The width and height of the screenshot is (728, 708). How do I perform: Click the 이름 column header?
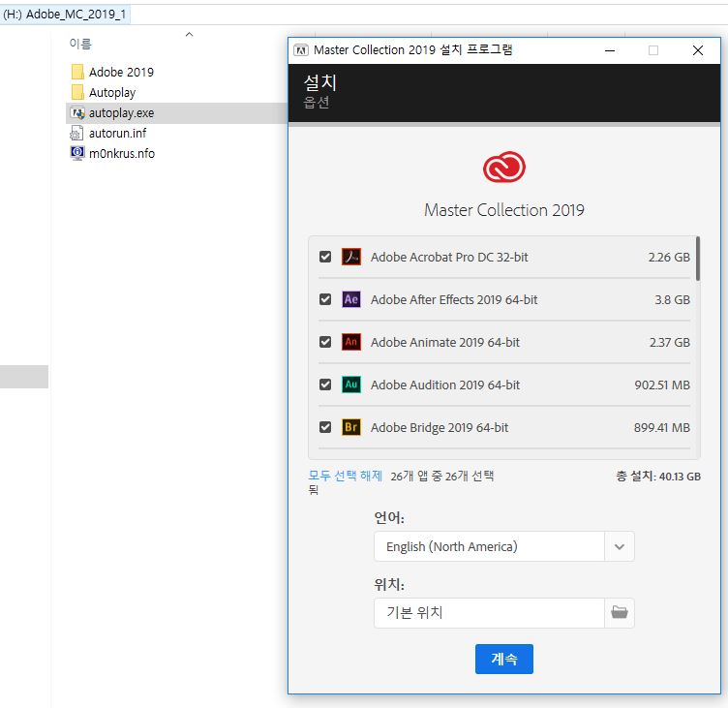click(80, 44)
